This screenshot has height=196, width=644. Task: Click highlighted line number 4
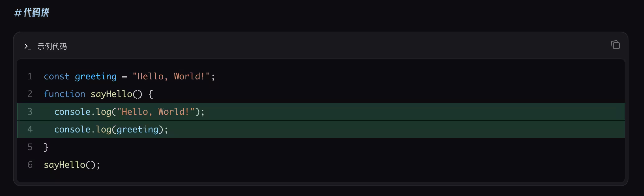coord(30,129)
